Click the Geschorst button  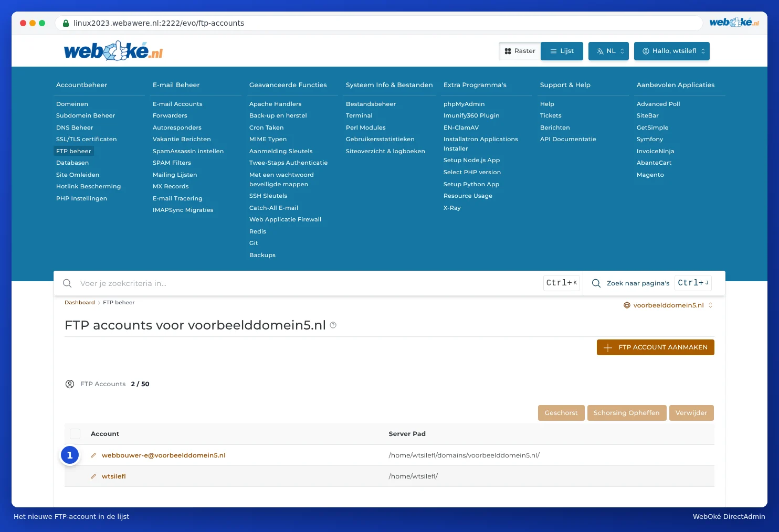(x=561, y=413)
